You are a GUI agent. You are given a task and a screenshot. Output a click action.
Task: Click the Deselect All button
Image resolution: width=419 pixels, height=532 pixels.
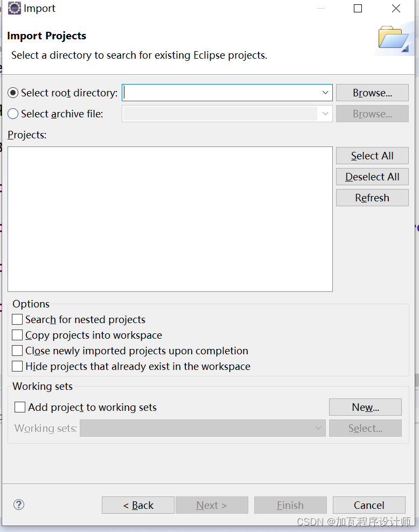tap(372, 177)
